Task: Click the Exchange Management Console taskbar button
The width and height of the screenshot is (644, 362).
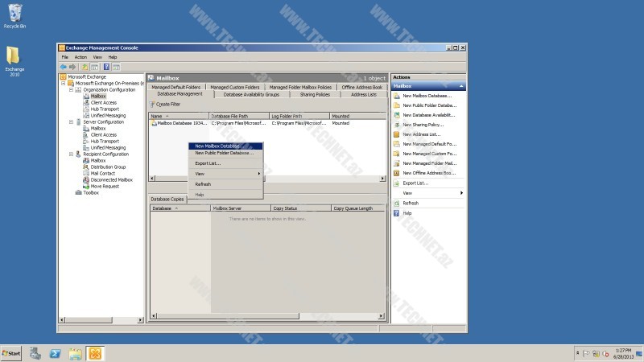Action: pos(95,353)
